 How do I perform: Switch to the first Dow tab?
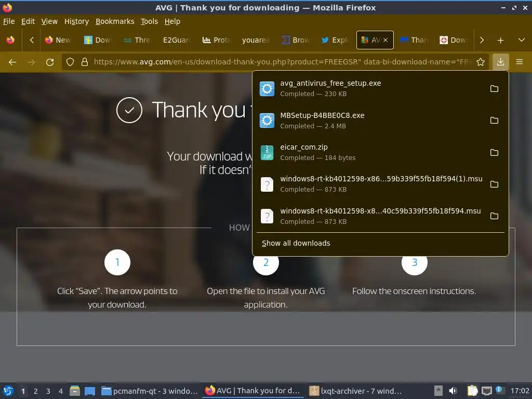click(98, 40)
